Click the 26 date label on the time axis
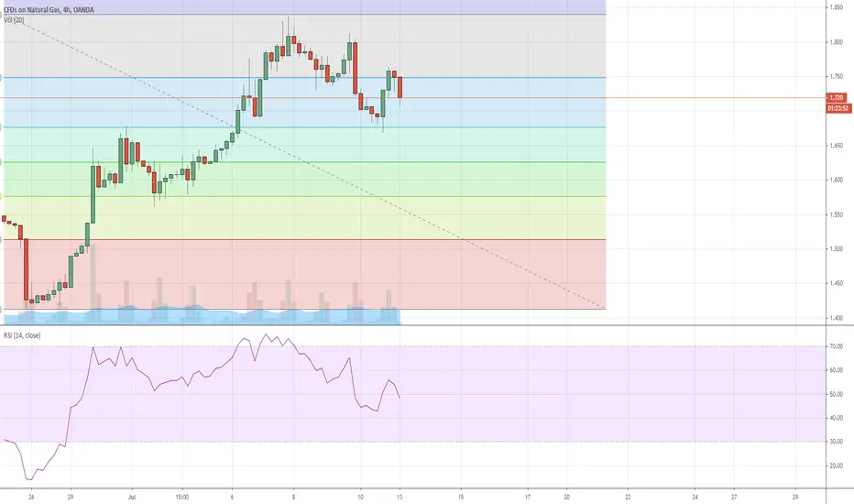854x504 pixels. pyautogui.click(x=31, y=497)
